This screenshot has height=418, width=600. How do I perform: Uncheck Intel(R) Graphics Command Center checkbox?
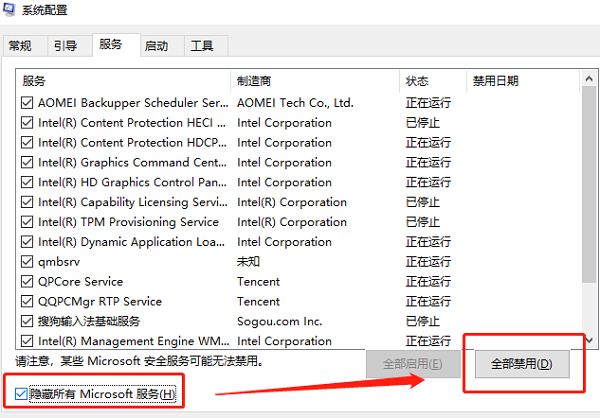click(x=27, y=162)
